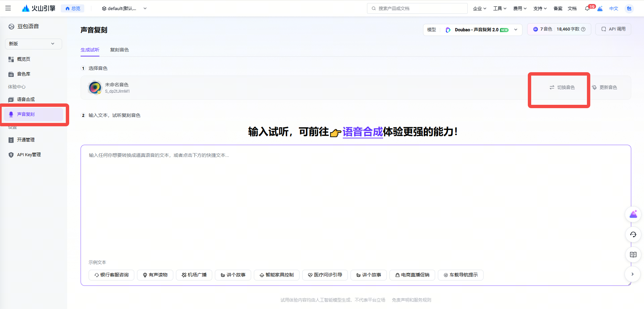644x309 pixels.
Task: Open the Doubao 声音复刻 2.0 model dropdown
Action: 473,30
